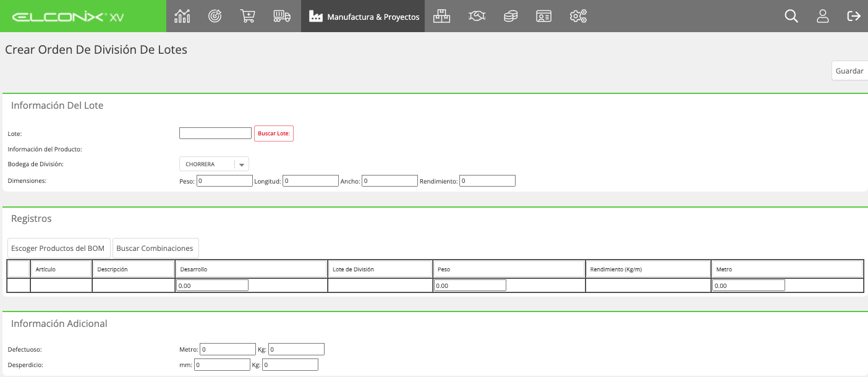Click the Defectuoso Kg field
868x377 pixels.
[x=296, y=349]
